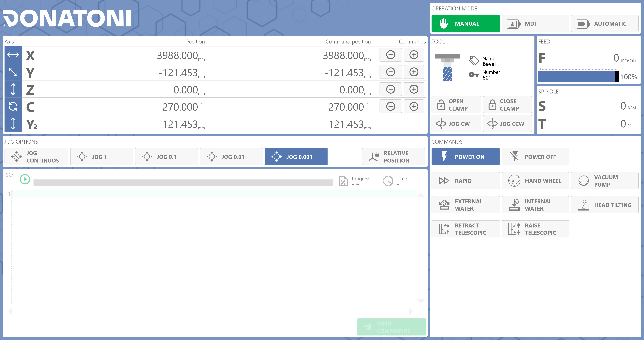Increase X axis with plus button
This screenshot has height=340, width=644.
pyautogui.click(x=414, y=55)
